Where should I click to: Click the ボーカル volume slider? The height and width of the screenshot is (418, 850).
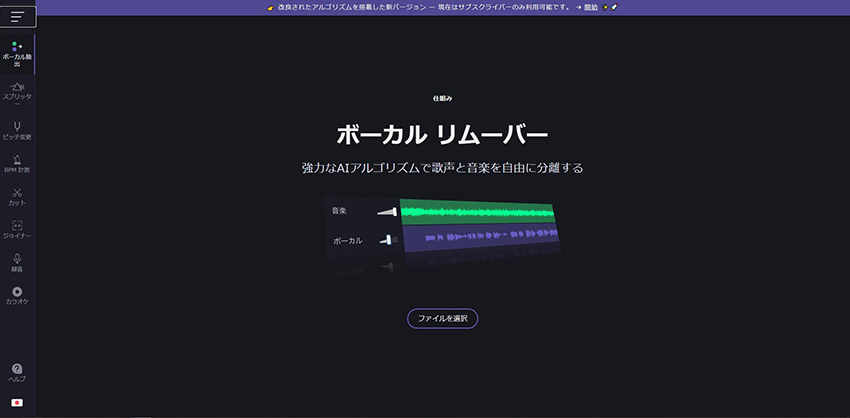coord(387,240)
